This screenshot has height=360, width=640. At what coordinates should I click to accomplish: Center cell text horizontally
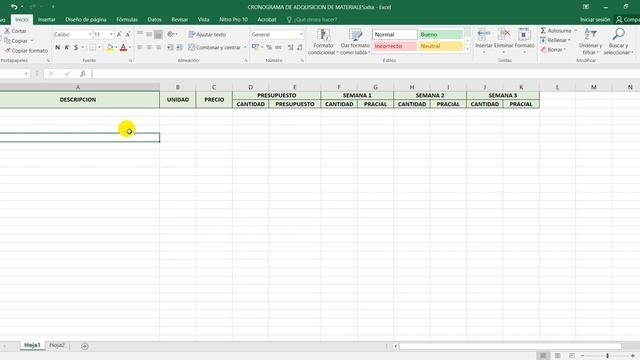(149, 48)
